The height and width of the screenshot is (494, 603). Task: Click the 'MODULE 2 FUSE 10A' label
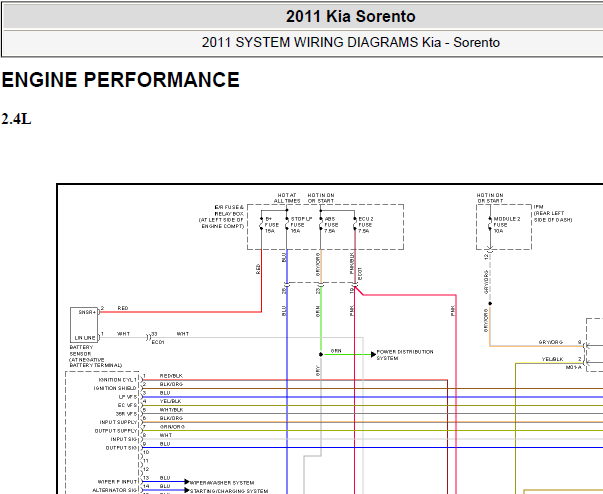click(507, 225)
